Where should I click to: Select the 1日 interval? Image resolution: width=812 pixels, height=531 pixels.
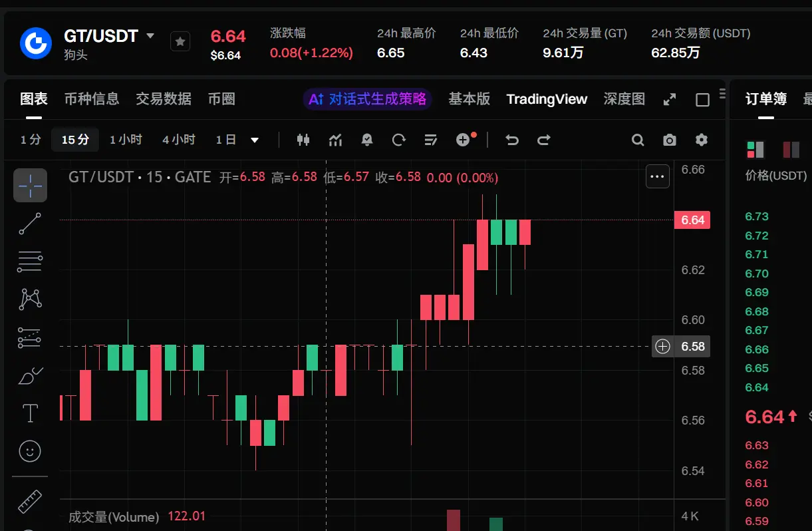tap(226, 140)
